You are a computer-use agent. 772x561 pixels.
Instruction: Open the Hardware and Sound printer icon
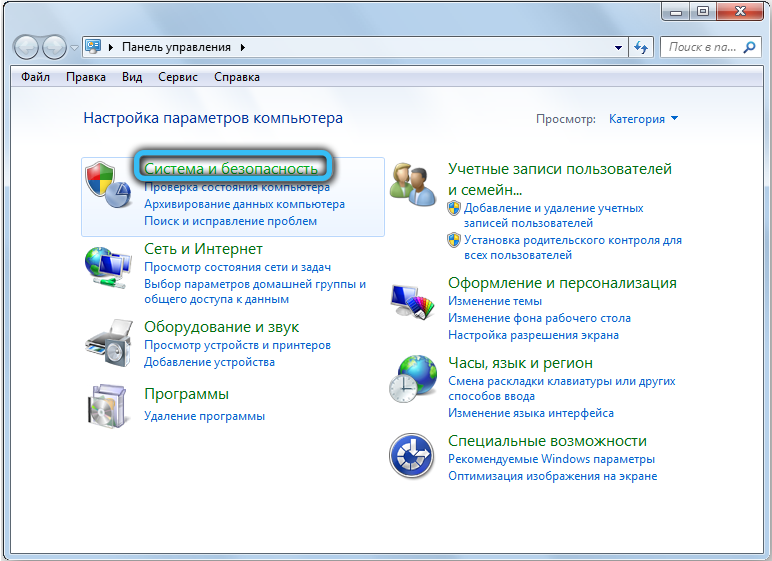(x=109, y=343)
